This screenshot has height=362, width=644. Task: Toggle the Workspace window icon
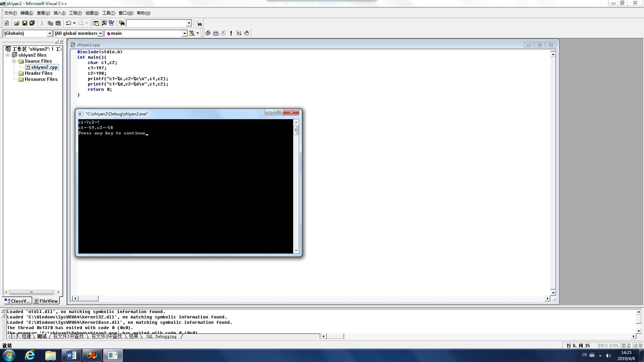(96, 23)
